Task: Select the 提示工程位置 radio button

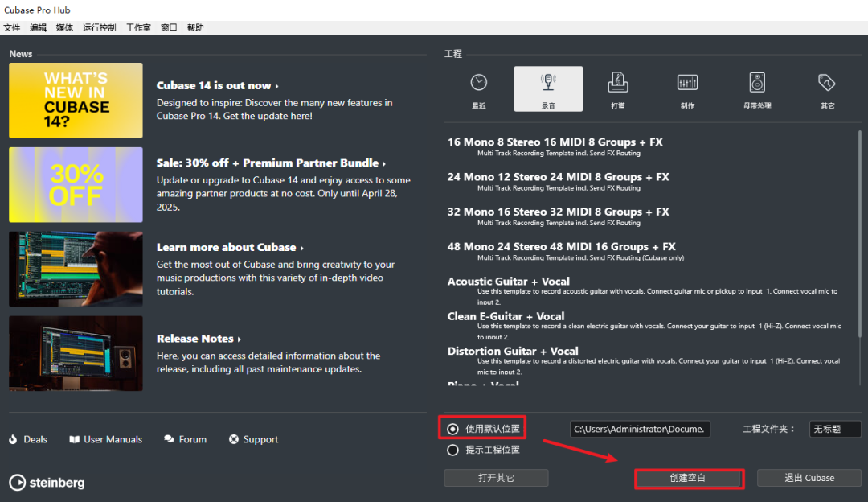Action: [453, 450]
